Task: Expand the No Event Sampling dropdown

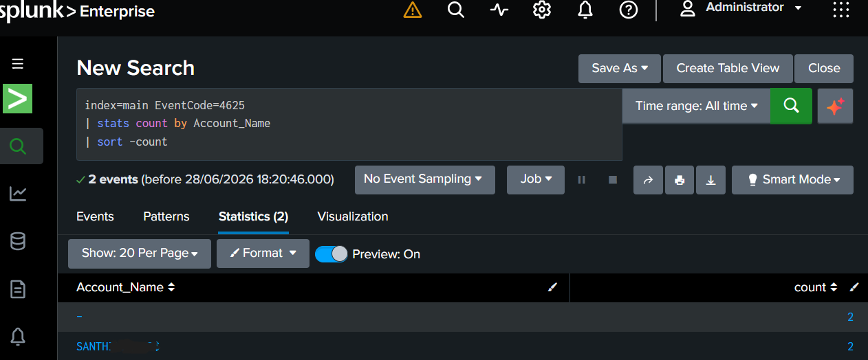Action: (423, 179)
